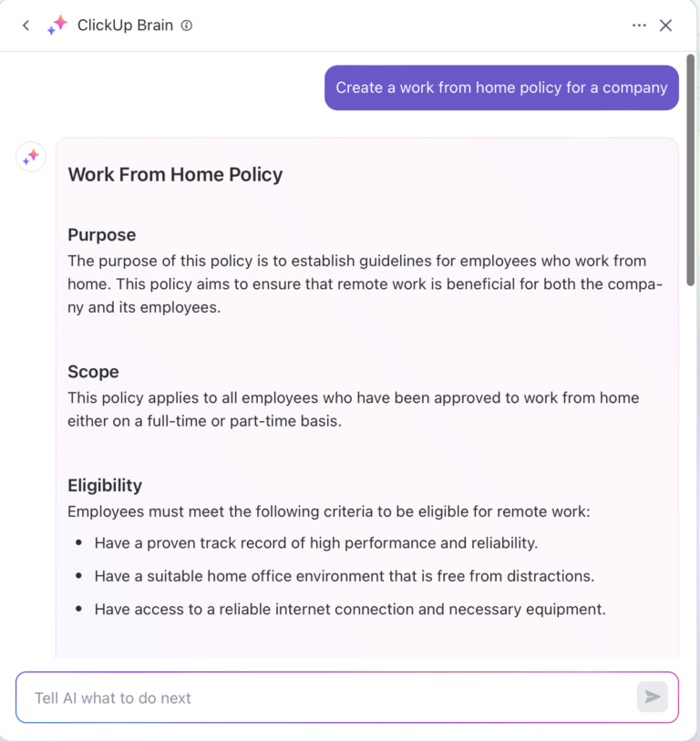700x742 pixels.
Task: Click the bullet about suitable home office
Action: [x=345, y=576]
